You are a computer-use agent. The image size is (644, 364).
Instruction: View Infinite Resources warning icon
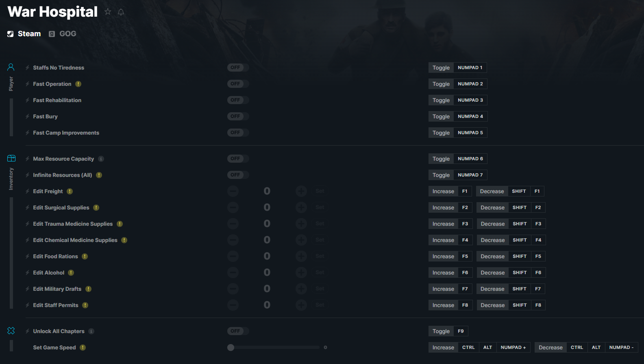coord(99,175)
